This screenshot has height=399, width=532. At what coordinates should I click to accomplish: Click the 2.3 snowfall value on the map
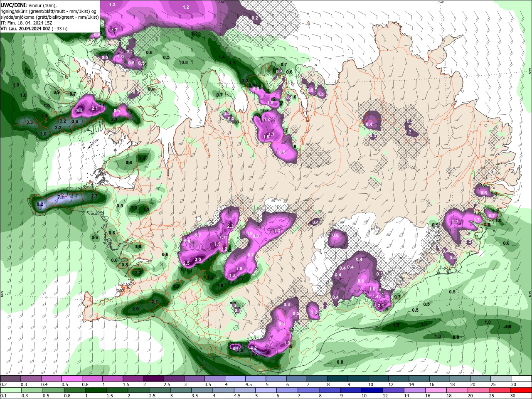231,226
